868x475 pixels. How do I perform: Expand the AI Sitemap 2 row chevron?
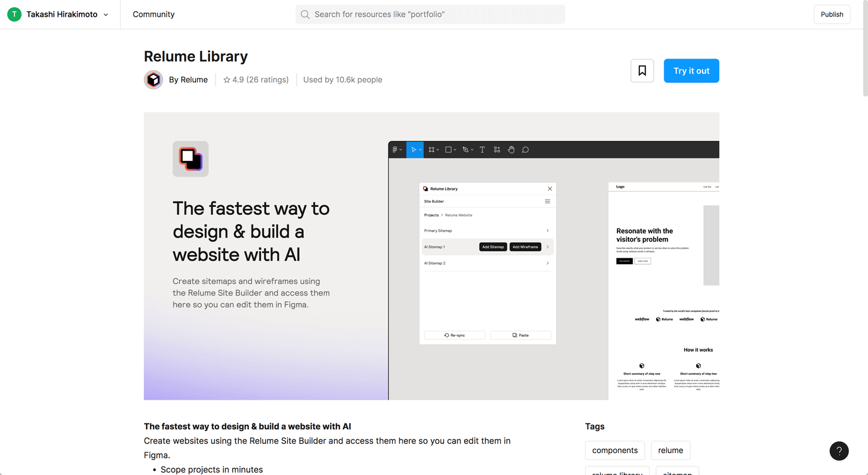click(x=547, y=263)
